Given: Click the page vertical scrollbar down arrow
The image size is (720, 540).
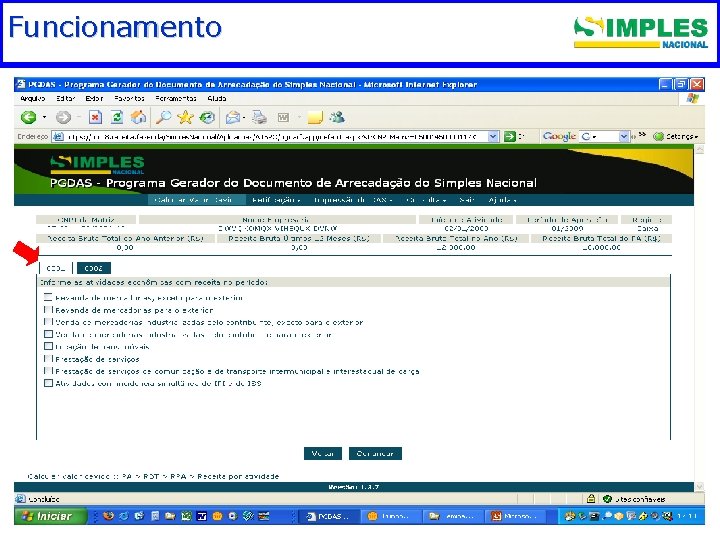Looking at the screenshot, I should point(699,486).
